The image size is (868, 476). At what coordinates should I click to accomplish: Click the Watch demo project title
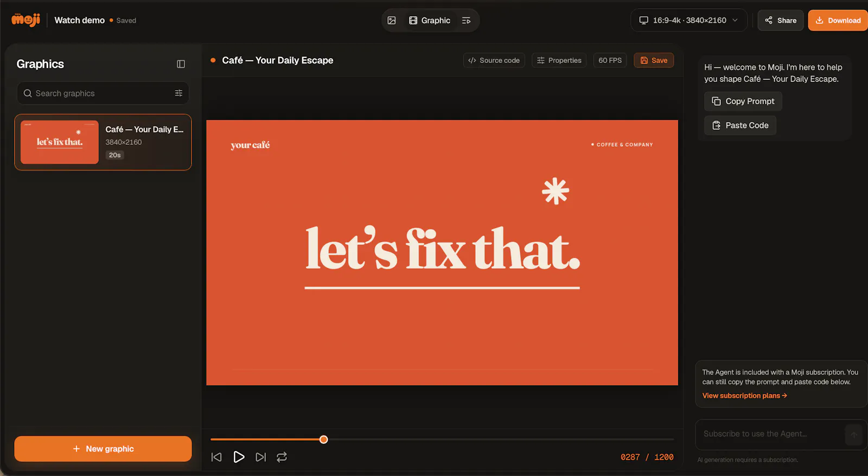pyautogui.click(x=80, y=20)
